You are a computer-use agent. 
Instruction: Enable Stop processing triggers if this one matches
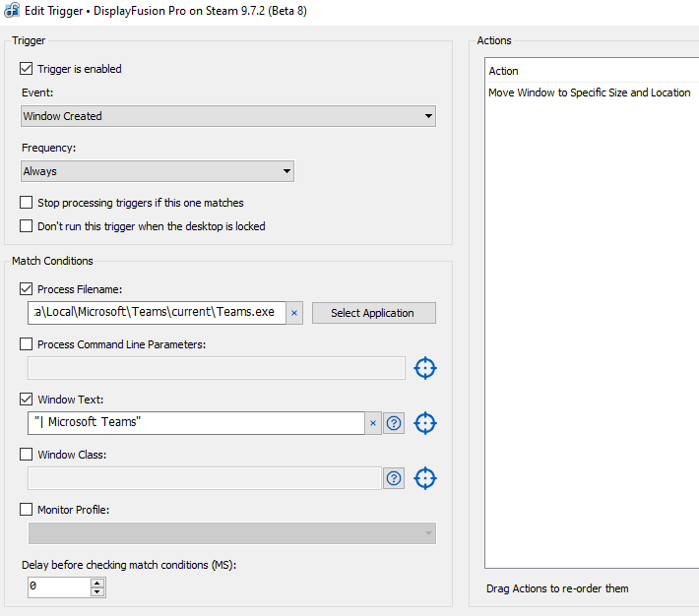tap(27, 203)
